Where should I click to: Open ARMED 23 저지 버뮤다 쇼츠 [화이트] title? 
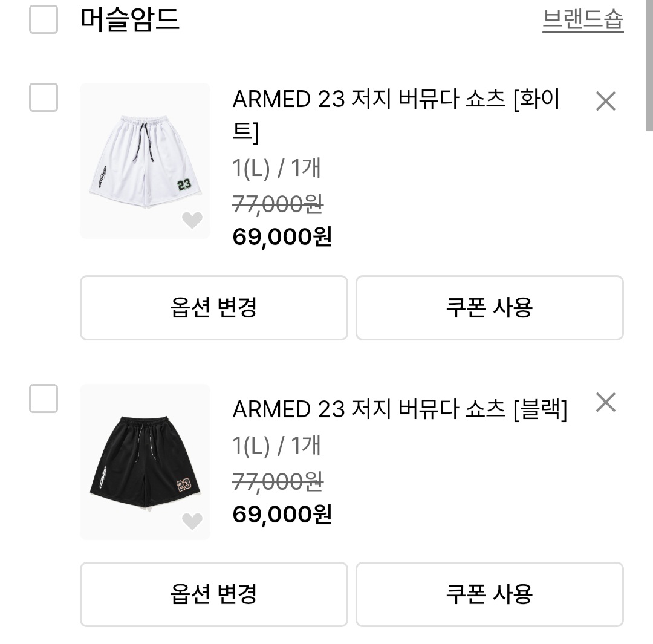tap(396, 115)
